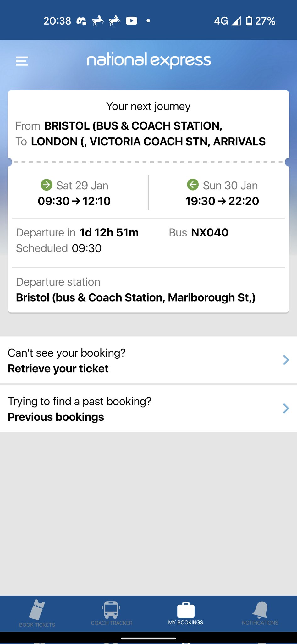Tap the YouTube status bar icon

131,21
